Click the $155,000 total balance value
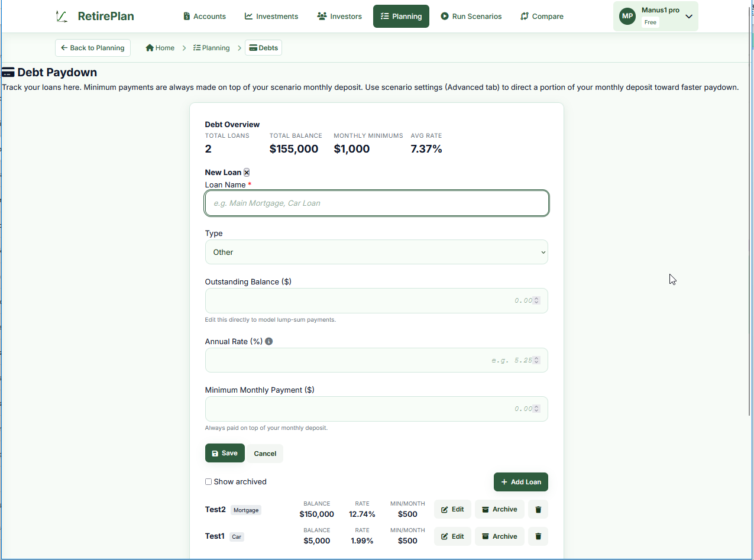The height and width of the screenshot is (560, 754). [294, 149]
